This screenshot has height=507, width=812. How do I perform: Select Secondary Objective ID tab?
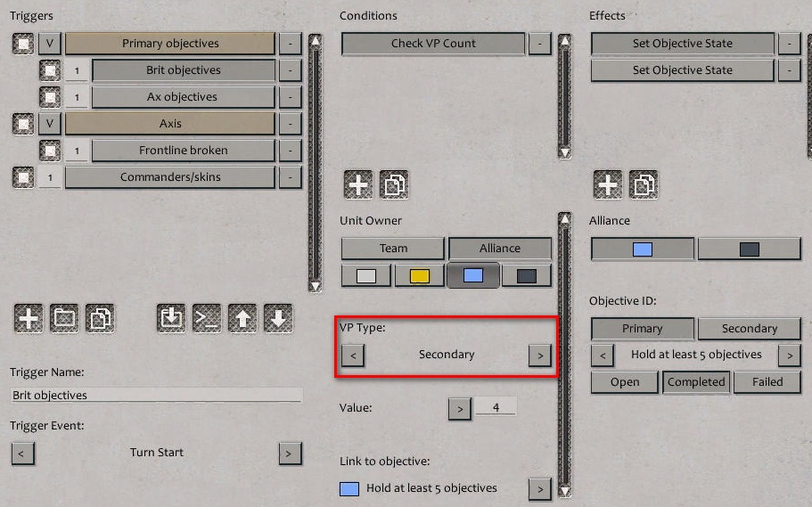pos(750,329)
